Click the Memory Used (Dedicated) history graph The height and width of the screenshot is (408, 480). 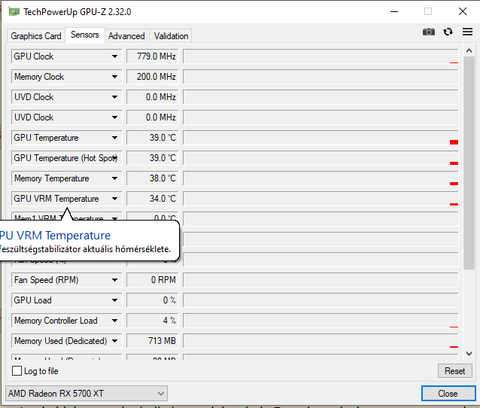321,341
